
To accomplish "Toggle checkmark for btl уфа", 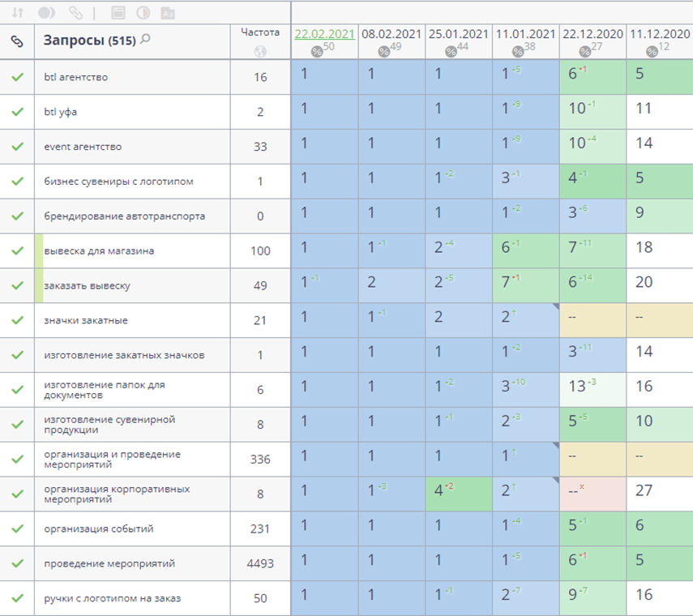I will coord(17,112).
